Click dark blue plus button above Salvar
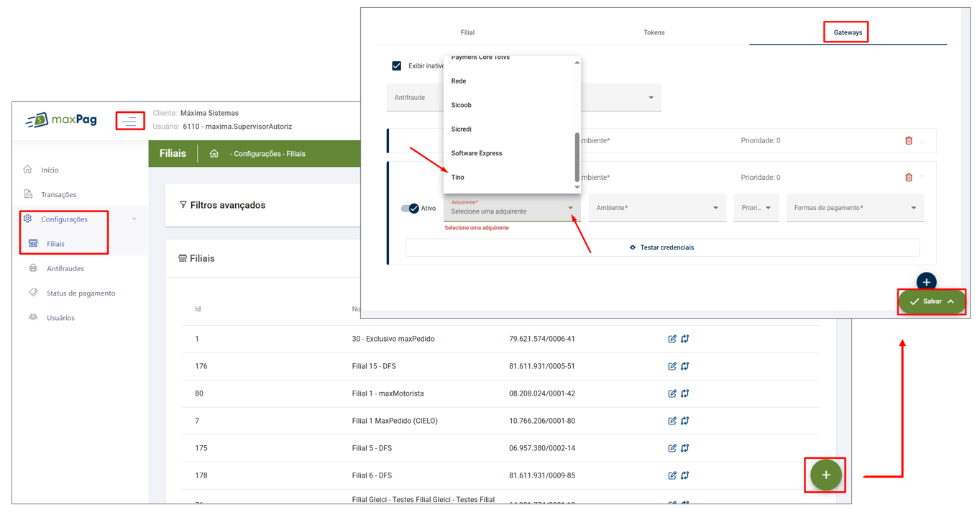The image size is (980, 515). [926, 282]
